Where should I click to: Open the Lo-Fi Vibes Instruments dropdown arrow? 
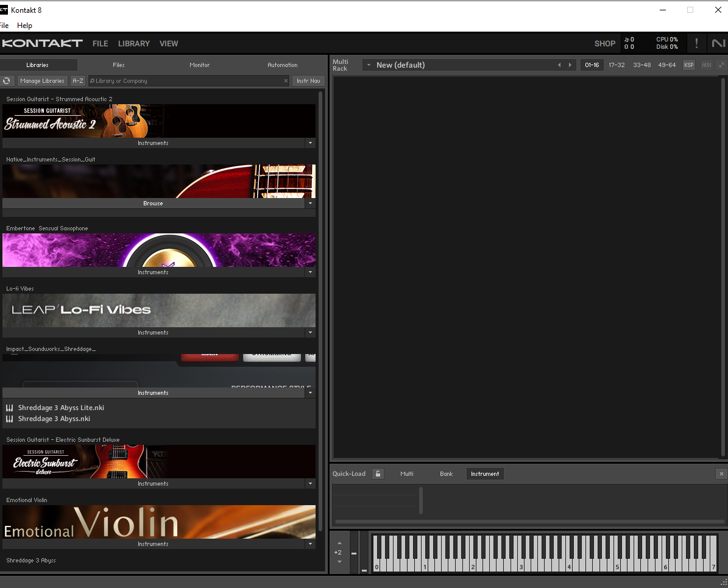coord(310,333)
